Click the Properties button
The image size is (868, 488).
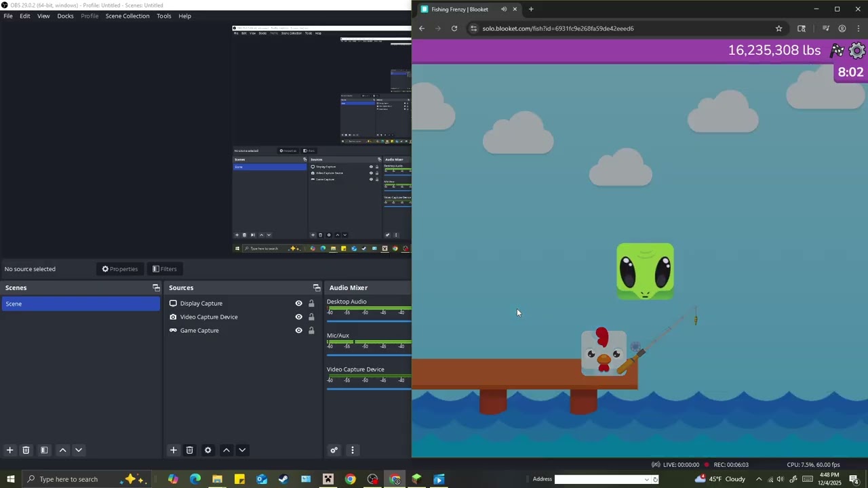tap(120, 269)
